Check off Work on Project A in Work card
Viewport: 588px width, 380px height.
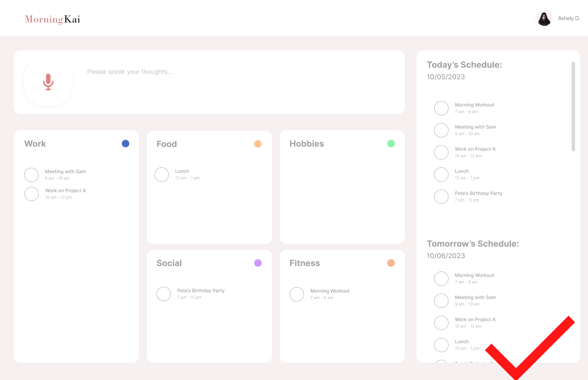coord(32,194)
